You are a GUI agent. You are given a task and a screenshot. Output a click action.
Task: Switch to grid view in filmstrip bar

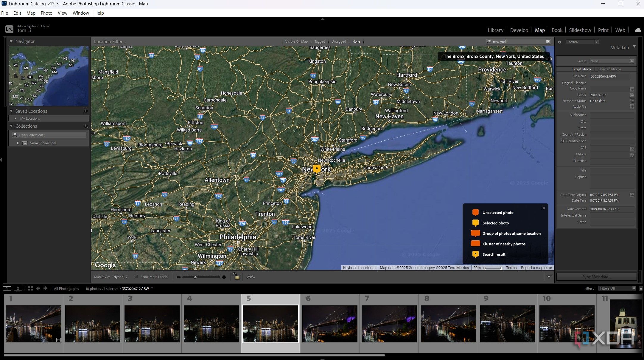(30, 288)
